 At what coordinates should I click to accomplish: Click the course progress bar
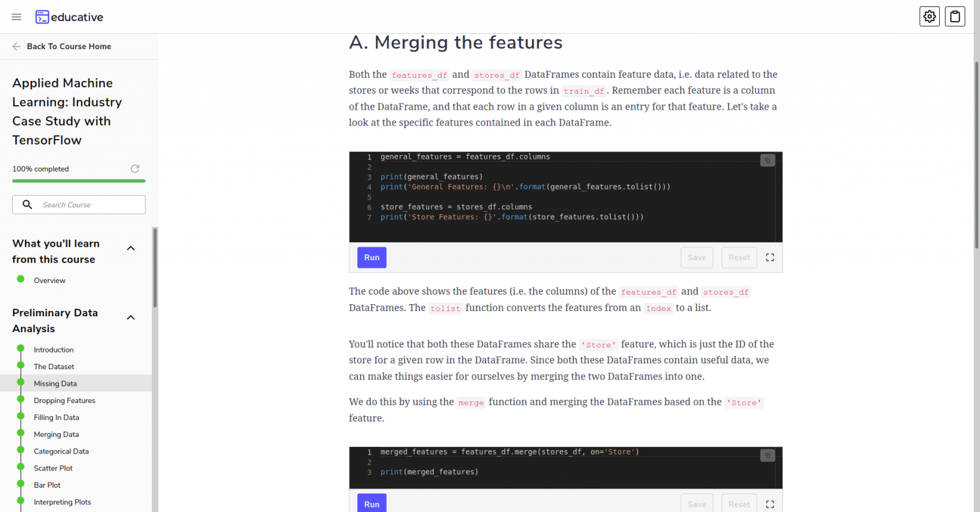[x=78, y=181]
